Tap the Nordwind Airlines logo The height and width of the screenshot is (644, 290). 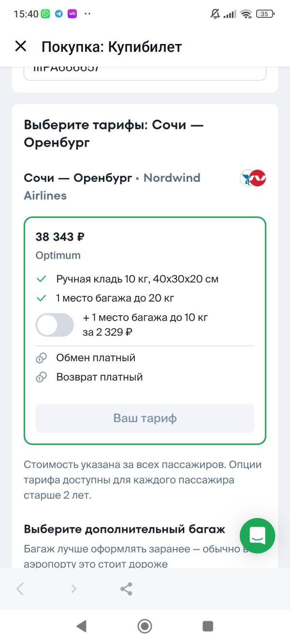253,178
